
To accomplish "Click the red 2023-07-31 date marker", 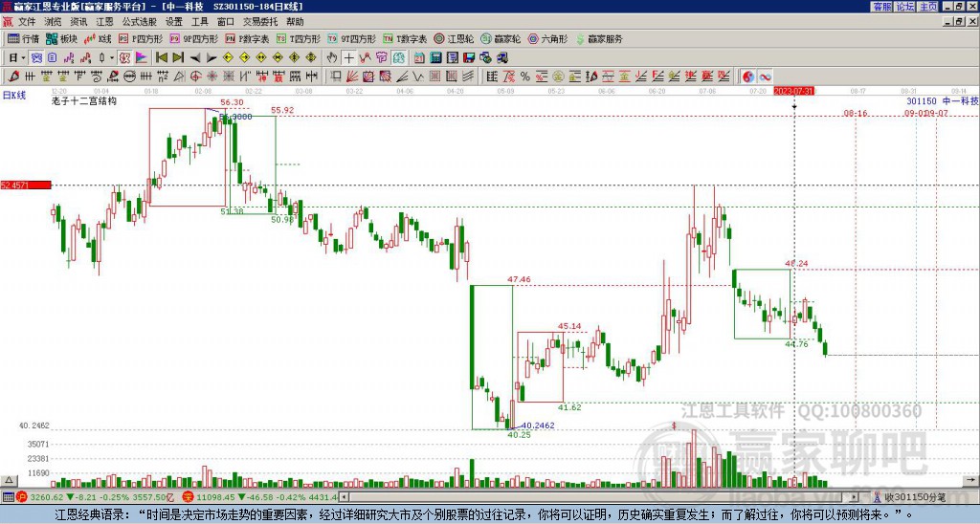I will point(793,91).
